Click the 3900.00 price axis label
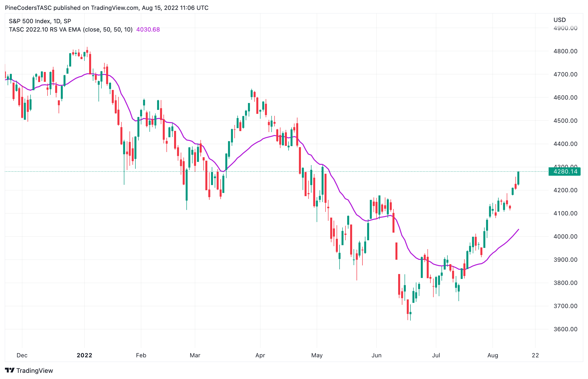 [x=565, y=260]
